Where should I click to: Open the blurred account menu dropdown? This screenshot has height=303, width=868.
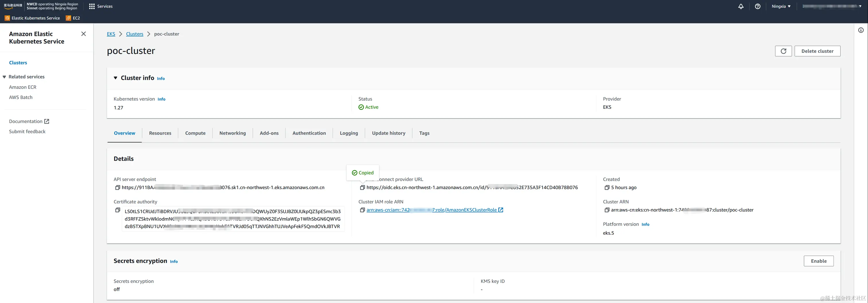pyautogui.click(x=832, y=6)
